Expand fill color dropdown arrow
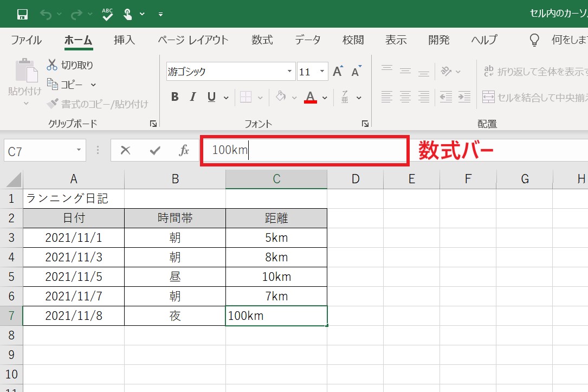This screenshot has height=392, width=588. pos(294,98)
